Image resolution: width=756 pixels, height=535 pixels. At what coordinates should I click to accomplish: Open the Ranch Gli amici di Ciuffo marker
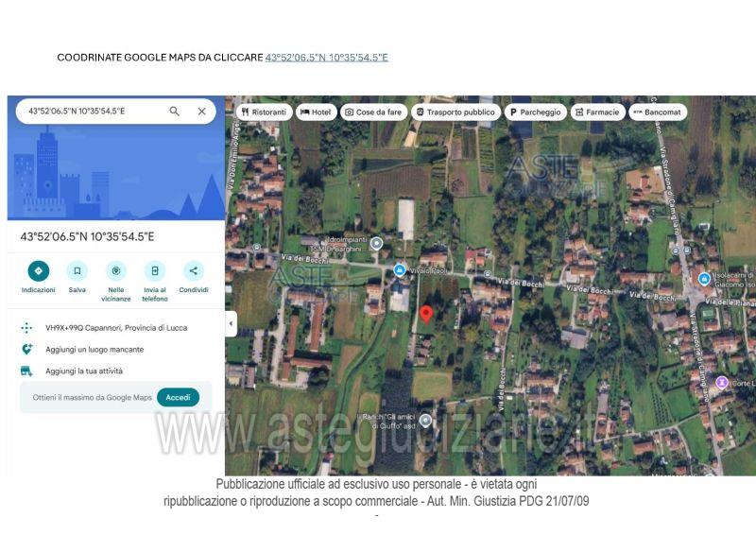click(x=425, y=421)
